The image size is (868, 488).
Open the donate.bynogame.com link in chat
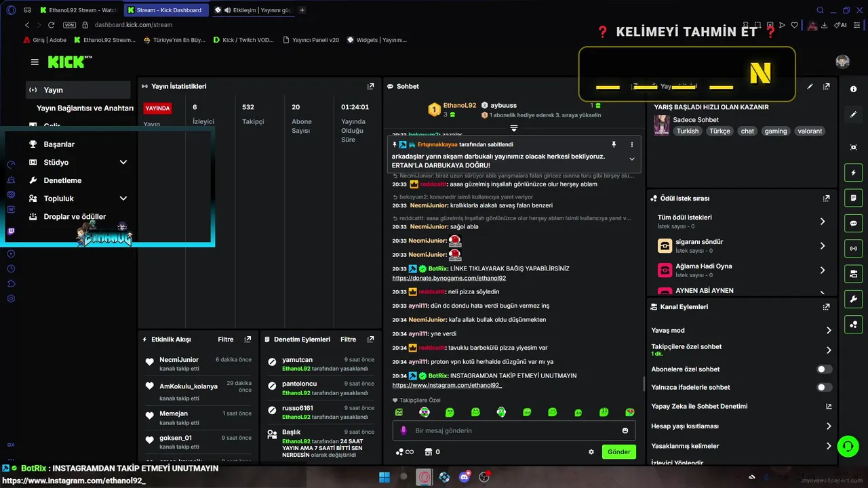(x=449, y=278)
